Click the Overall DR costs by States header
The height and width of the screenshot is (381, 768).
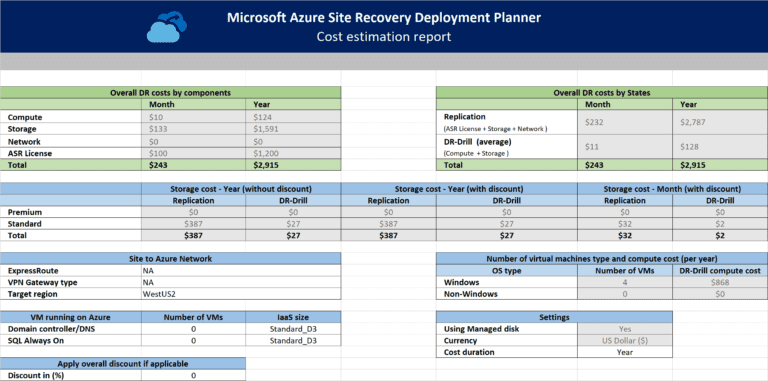(602, 93)
